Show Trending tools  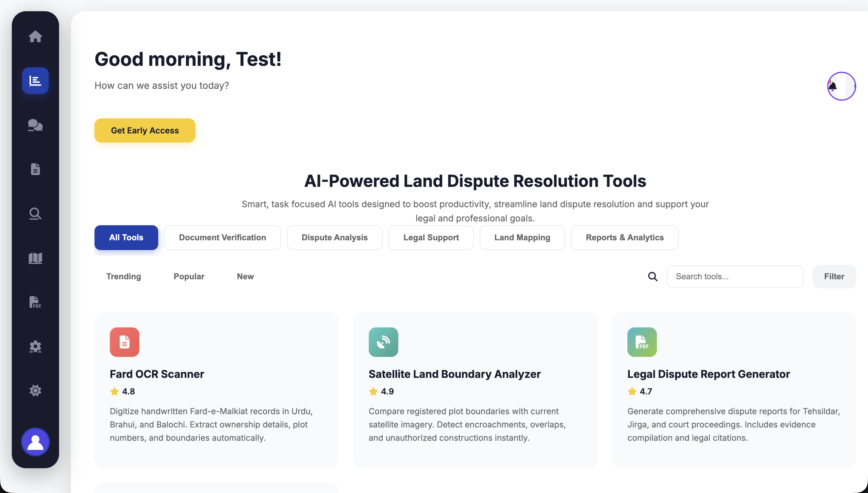click(x=124, y=277)
